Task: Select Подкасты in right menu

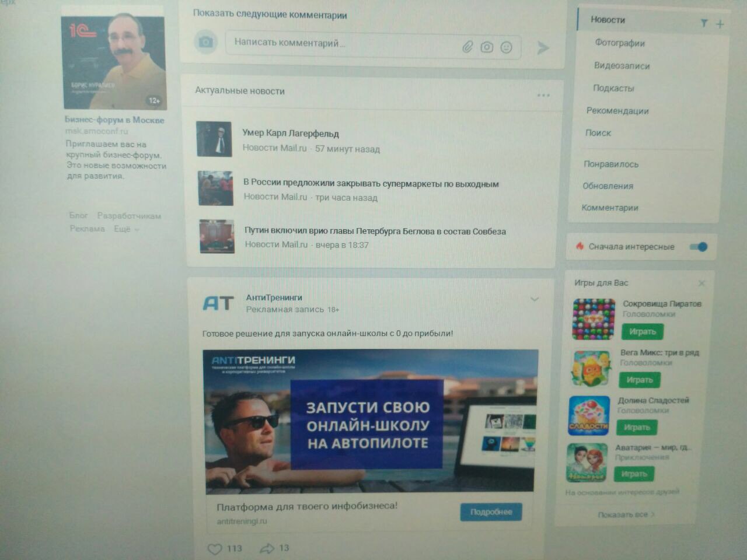Action: (x=613, y=89)
